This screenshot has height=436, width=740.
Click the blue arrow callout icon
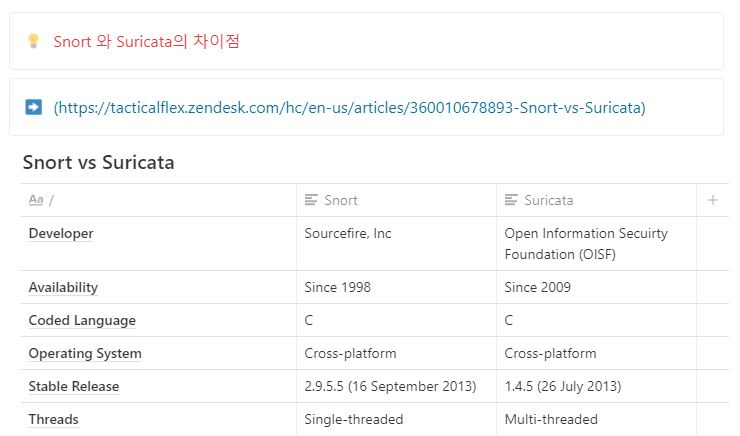click(x=34, y=107)
